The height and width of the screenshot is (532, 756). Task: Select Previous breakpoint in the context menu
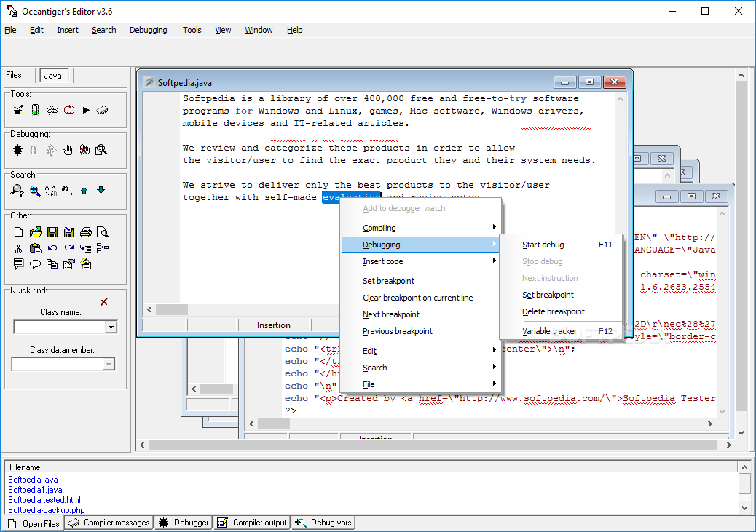tap(420, 331)
